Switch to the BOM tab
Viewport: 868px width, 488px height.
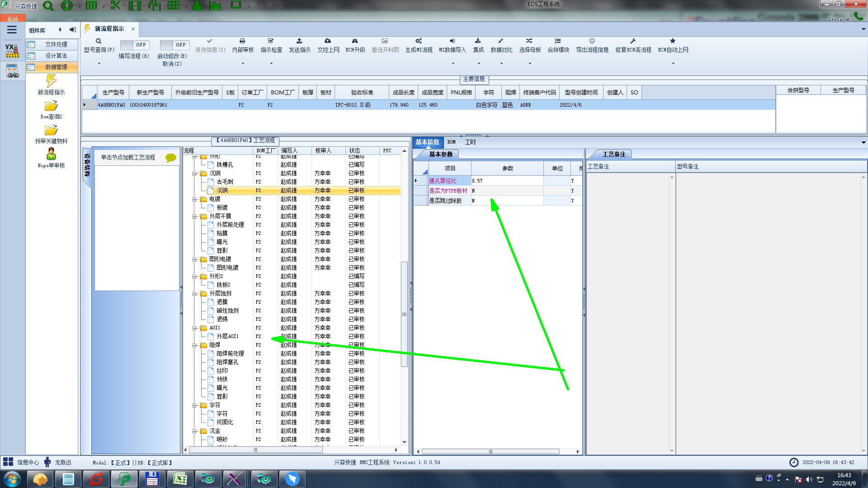[451, 142]
